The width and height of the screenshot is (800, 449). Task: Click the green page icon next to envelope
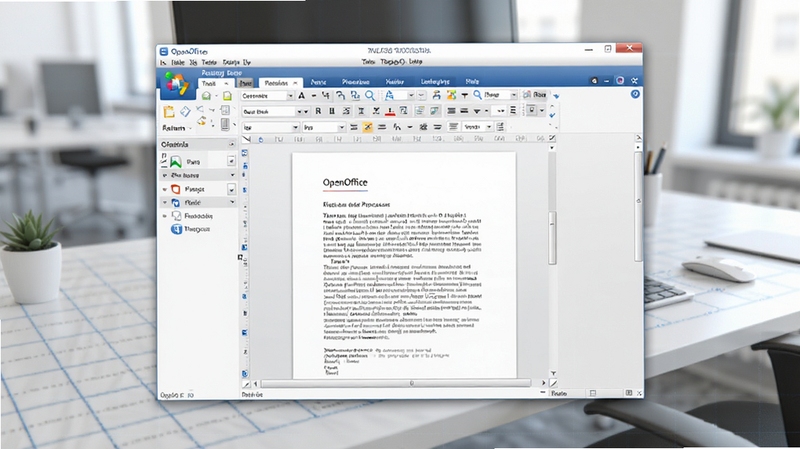click(x=227, y=96)
